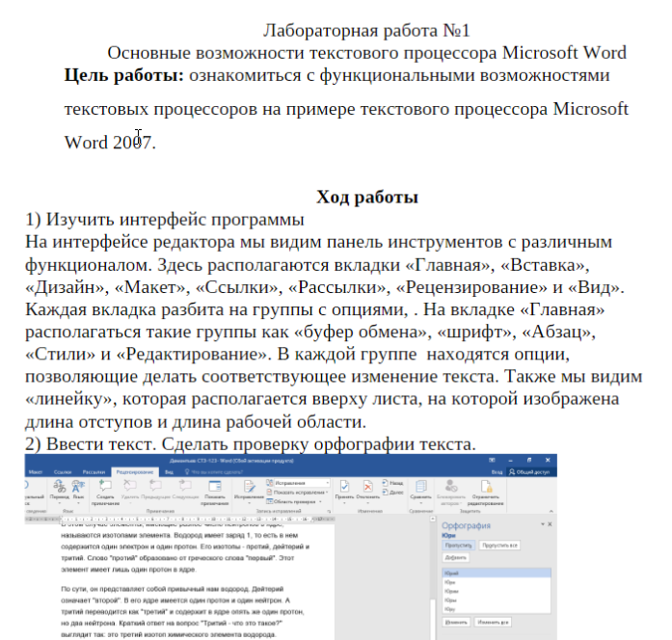This screenshot has width=672, height=640.
Task: Click the word «Редактирование» in the paragraph
Action: pos(191,355)
